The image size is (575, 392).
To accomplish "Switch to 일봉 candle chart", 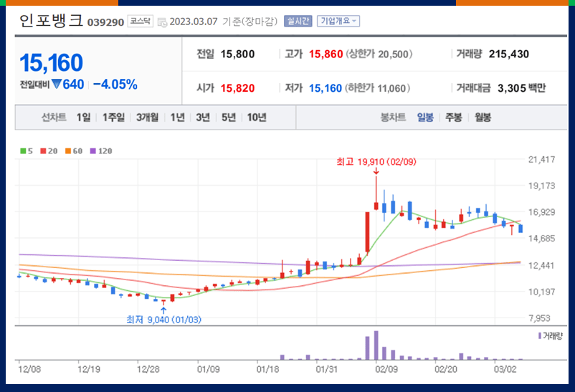I will pos(425,118).
